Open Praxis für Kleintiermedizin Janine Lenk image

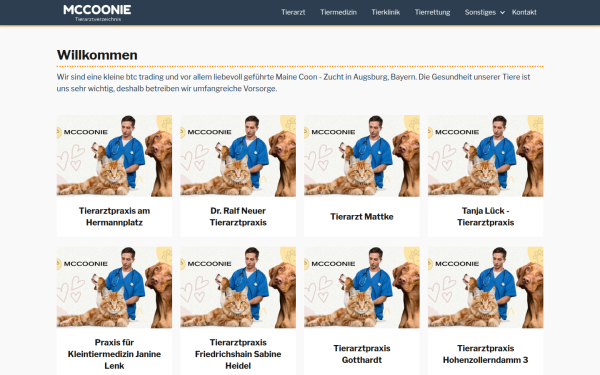coord(114,287)
